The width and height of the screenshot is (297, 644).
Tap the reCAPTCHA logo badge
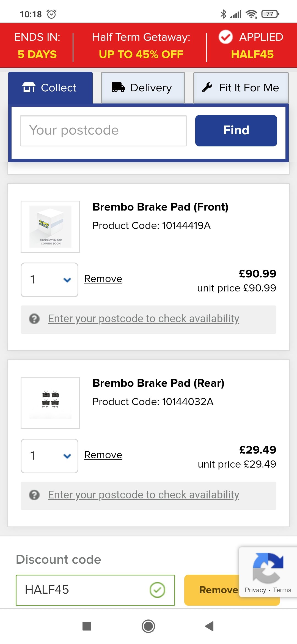point(268,568)
